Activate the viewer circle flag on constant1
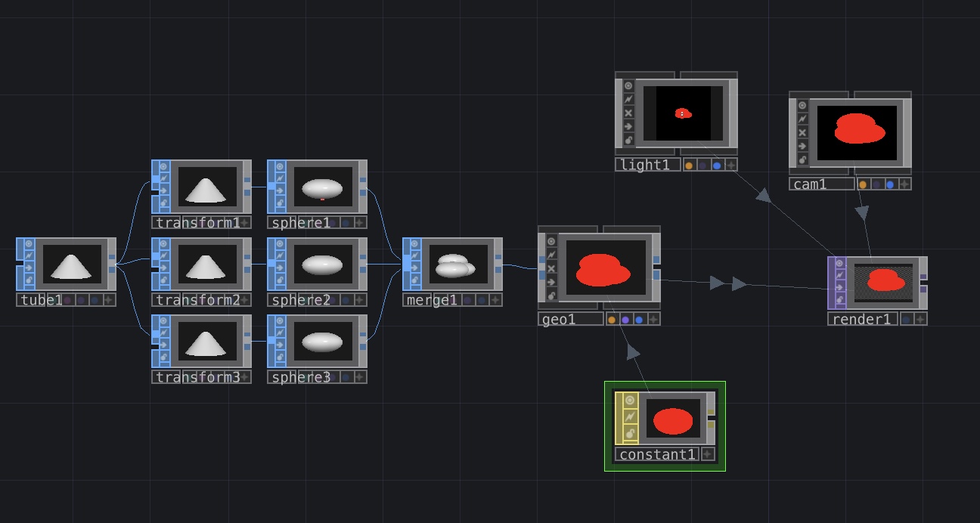This screenshot has height=523, width=980. point(629,400)
